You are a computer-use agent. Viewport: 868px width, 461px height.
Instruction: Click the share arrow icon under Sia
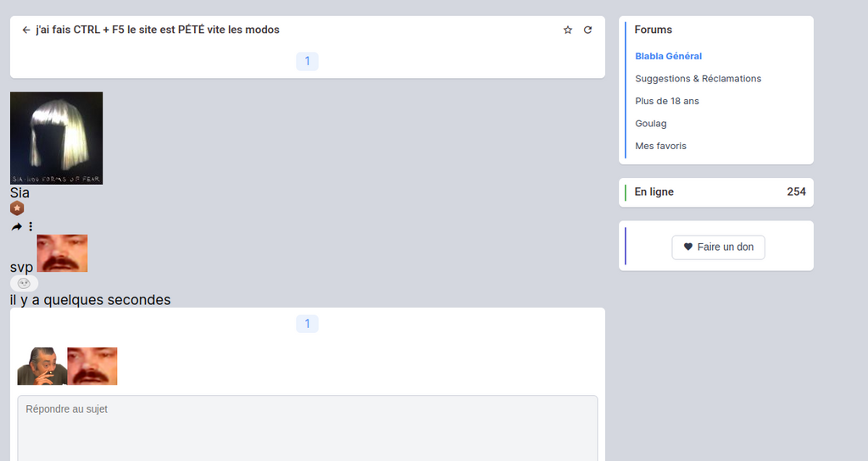17,226
